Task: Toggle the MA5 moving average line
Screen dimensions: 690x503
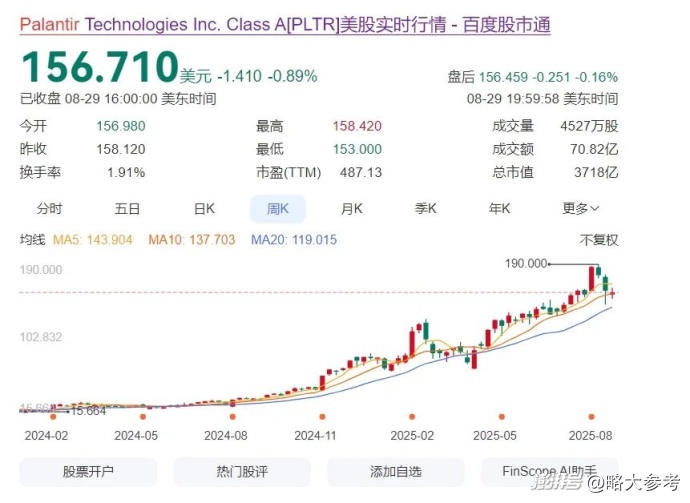Action: click(x=93, y=240)
